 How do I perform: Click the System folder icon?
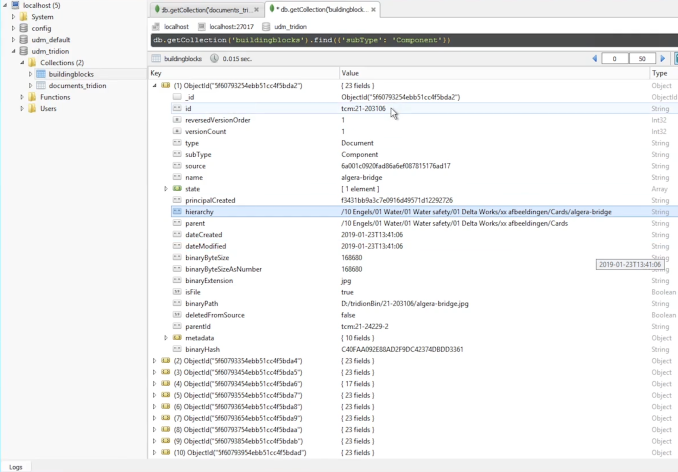point(24,17)
